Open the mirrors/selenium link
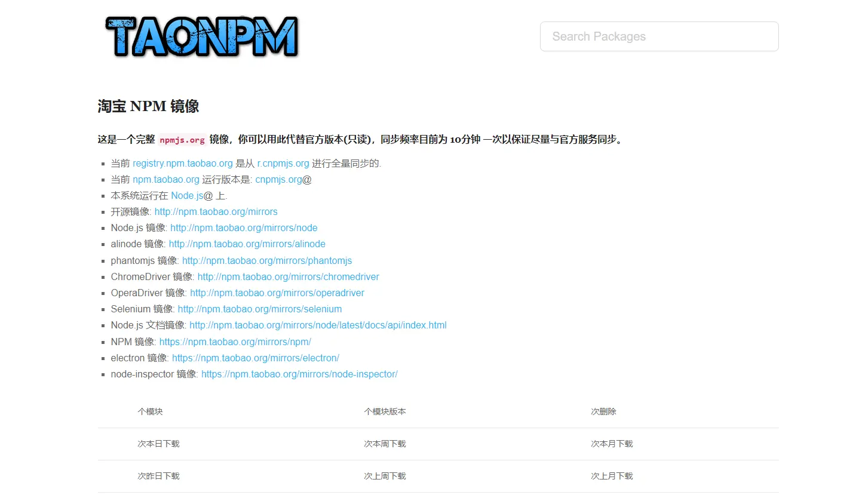 click(x=260, y=309)
